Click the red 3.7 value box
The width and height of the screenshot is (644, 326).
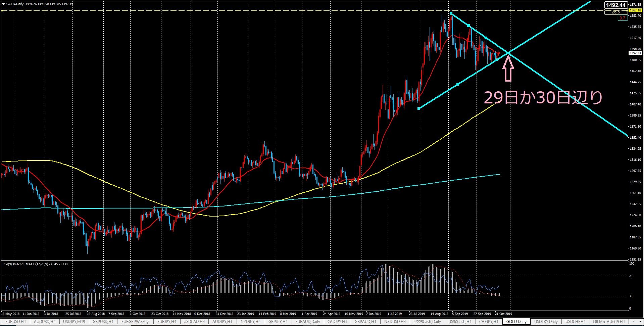pyautogui.click(x=622, y=18)
